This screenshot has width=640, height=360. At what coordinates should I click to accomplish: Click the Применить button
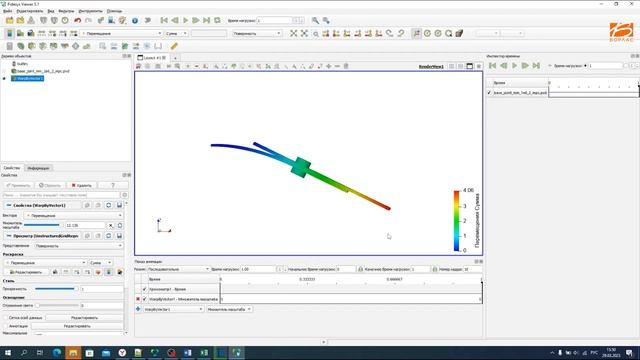(x=19, y=185)
